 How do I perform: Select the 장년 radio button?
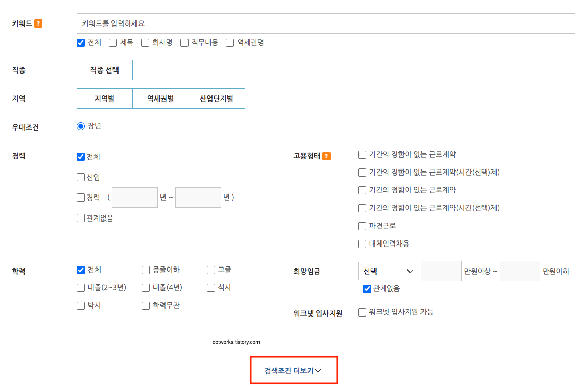click(80, 125)
